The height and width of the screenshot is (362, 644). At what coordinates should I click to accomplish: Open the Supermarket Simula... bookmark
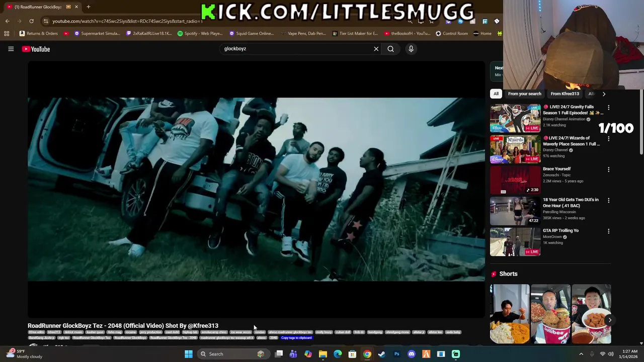coord(97,33)
